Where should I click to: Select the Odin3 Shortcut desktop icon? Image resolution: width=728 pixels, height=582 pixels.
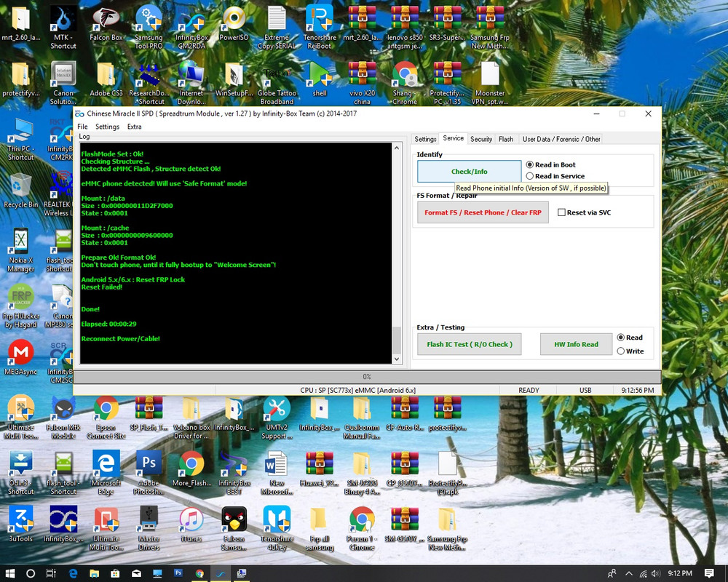(x=20, y=472)
